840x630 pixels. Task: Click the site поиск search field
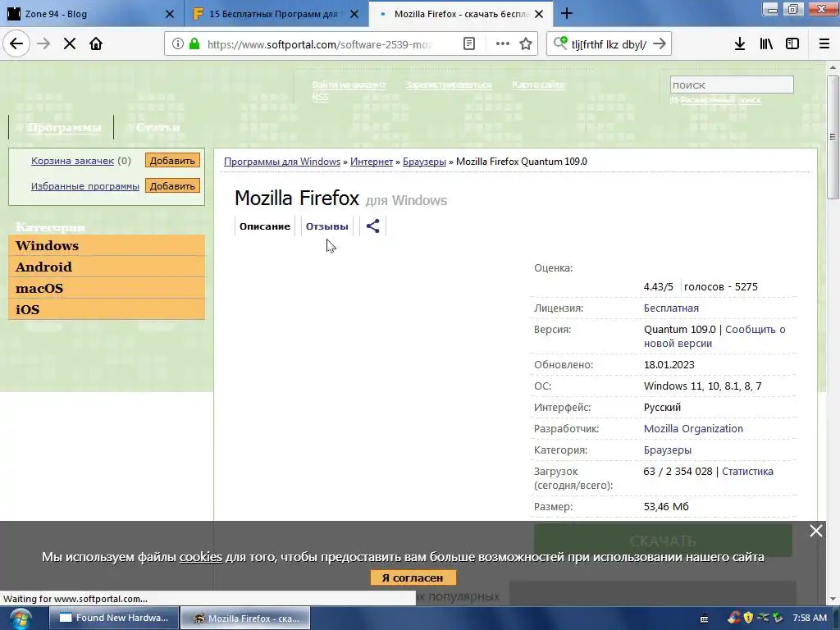(x=731, y=84)
